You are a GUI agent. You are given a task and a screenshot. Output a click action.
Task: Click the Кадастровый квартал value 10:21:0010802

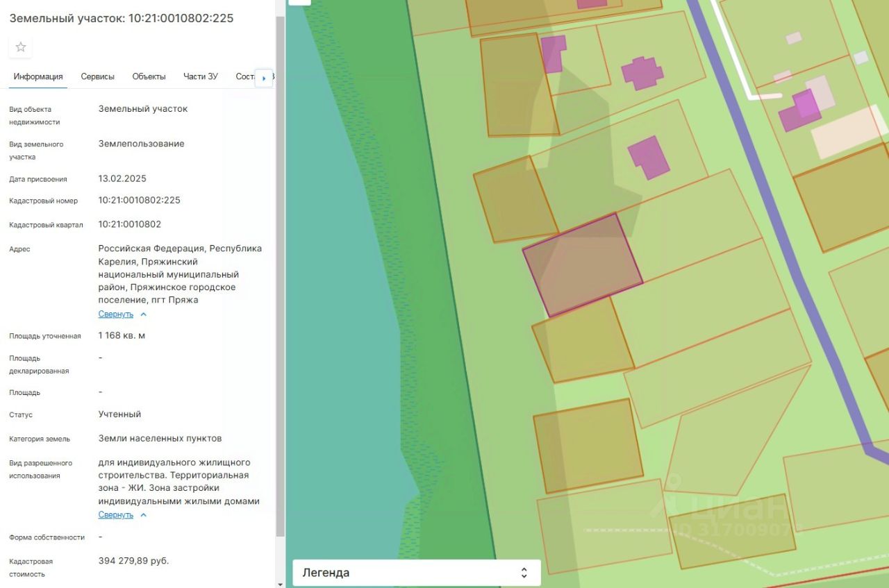coord(130,224)
